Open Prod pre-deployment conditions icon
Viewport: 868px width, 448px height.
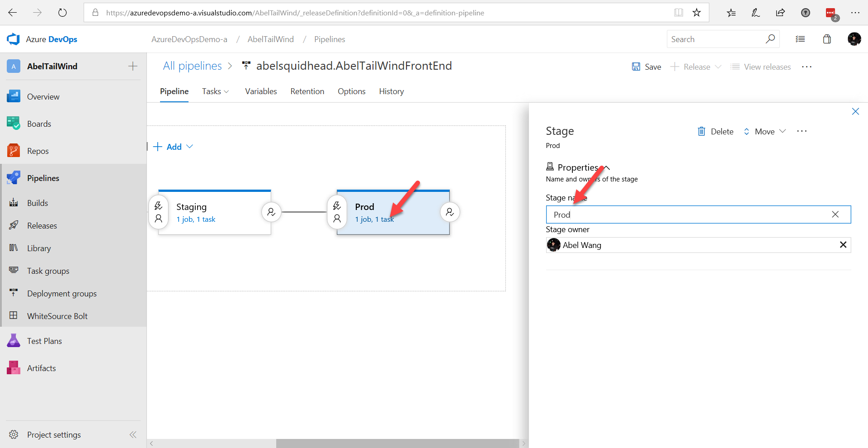(x=337, y=212)
